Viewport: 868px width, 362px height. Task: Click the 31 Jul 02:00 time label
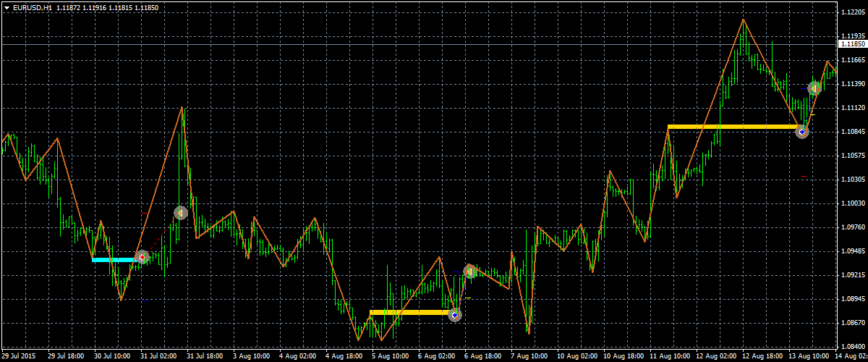[159, 357]
